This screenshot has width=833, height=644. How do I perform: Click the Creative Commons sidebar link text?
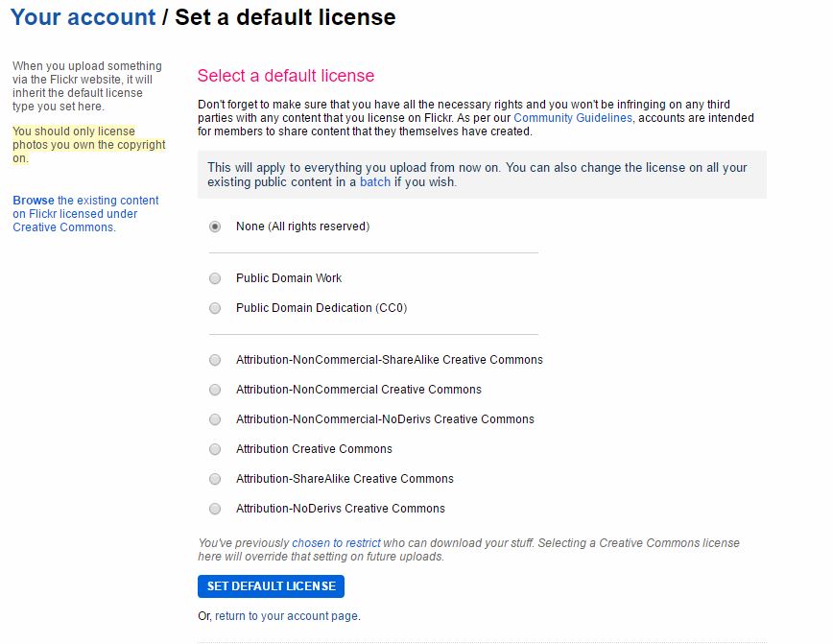(x=63, y=227)
